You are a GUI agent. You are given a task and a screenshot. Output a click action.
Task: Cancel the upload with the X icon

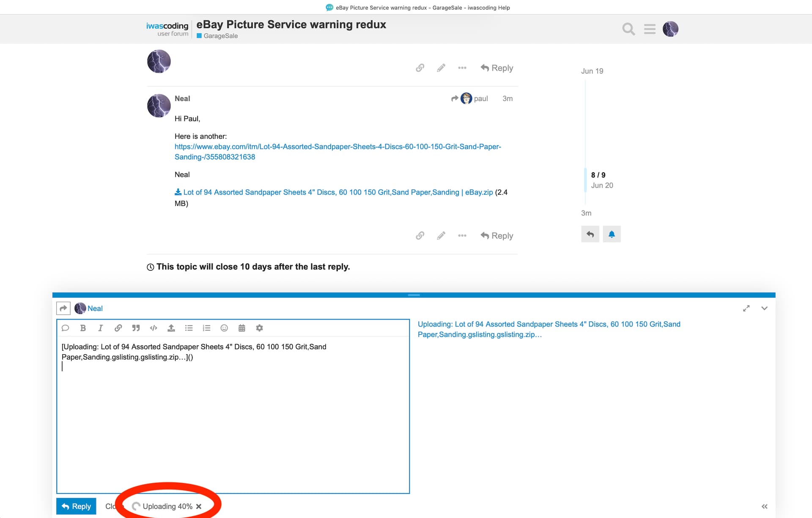(199, 506)
